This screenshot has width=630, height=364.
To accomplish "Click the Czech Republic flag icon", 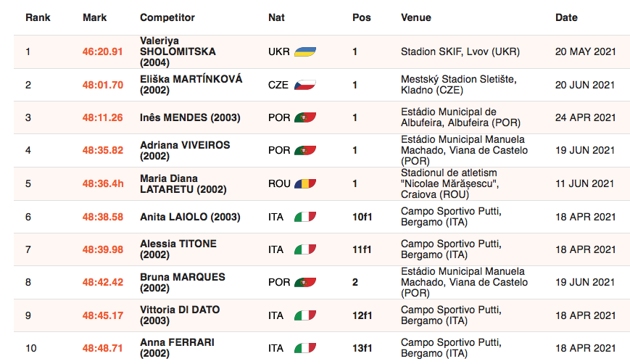I will tap(305, 85).
